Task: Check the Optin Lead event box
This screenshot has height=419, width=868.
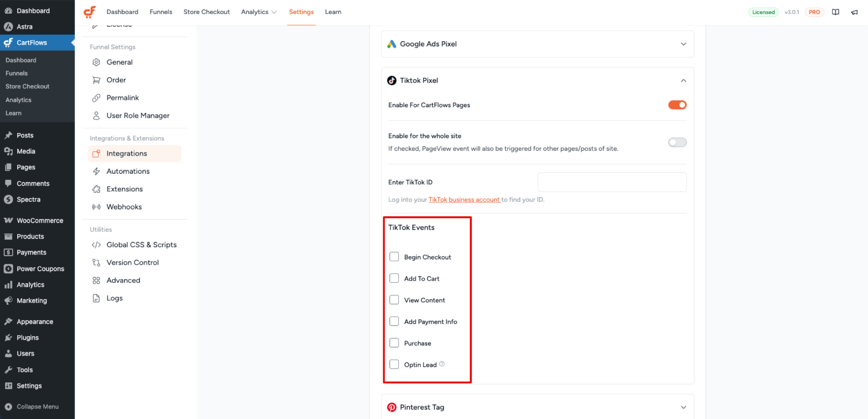Action: pos(394,364)
